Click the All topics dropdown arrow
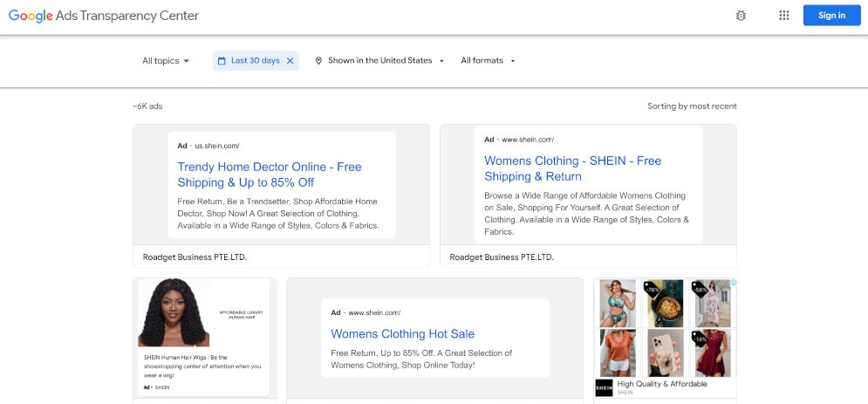The image size is (868, 404). (186, 61)
